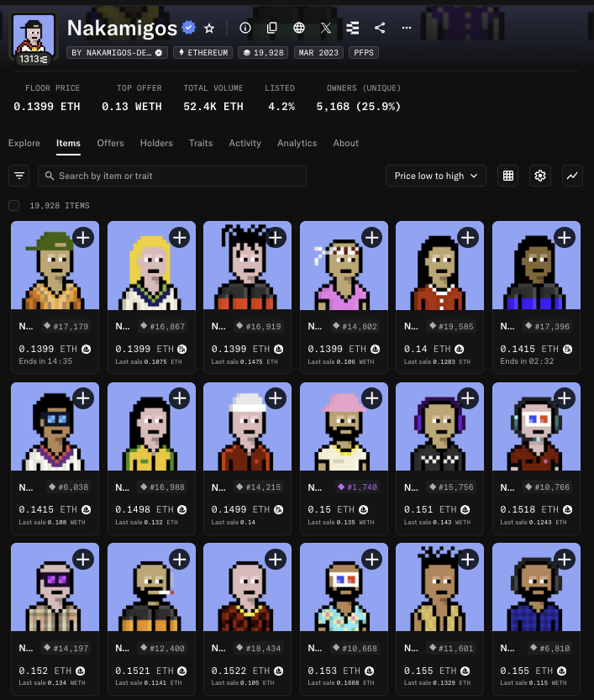
Task: Open the BY NAKAMIGOS-DE… creator link
Action: pyautogui.click(x=117, y=53)
